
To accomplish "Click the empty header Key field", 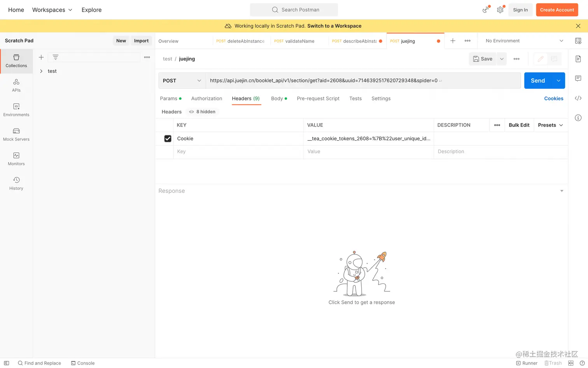I will 238,151.
